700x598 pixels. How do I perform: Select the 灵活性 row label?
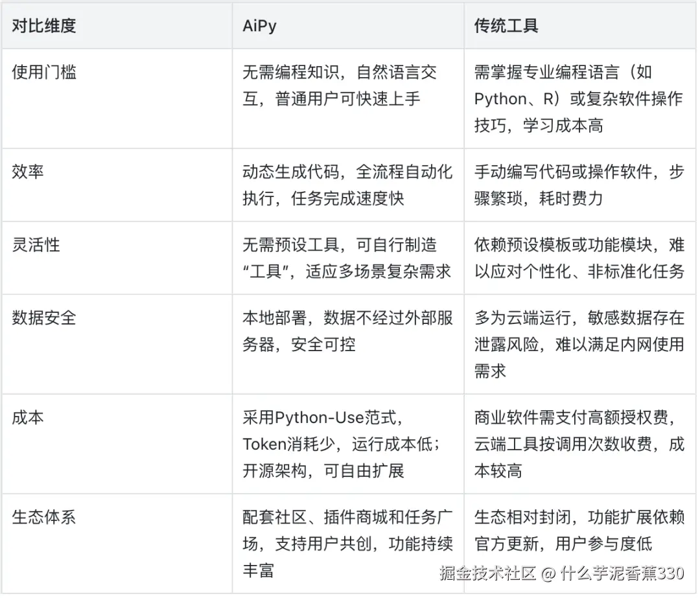pos(35,246)
